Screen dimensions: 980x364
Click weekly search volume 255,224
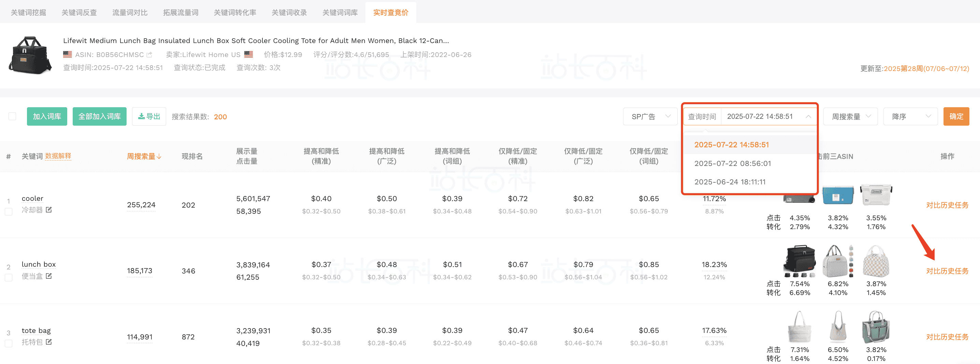pyautogui.click(x=141, y=205)
